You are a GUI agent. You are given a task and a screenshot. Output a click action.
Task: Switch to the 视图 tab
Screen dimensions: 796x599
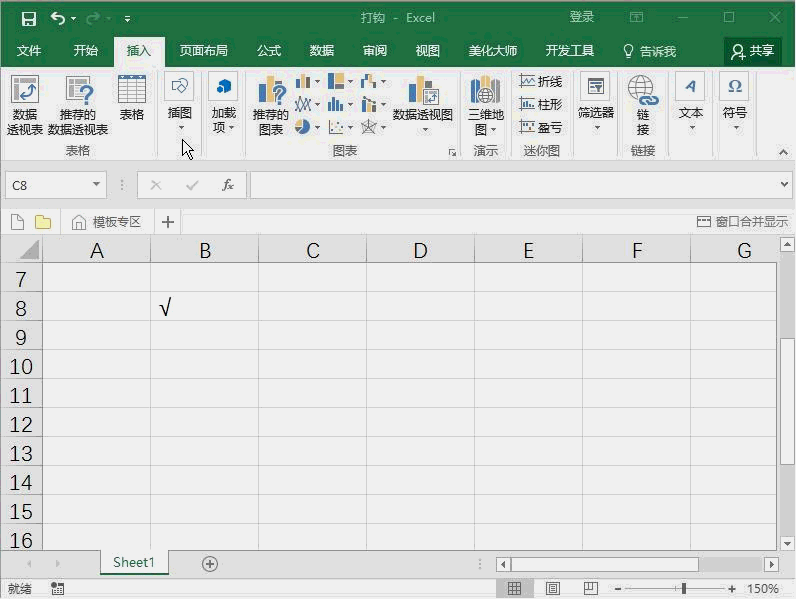point(427,51)
